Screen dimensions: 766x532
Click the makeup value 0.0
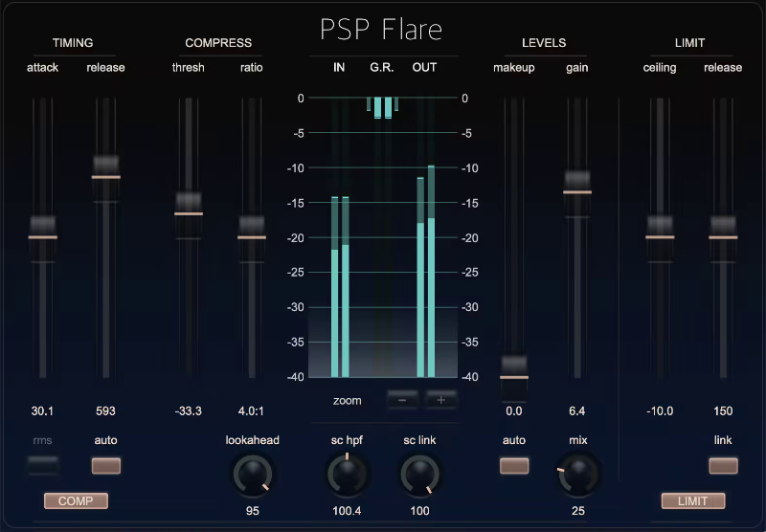514,410
